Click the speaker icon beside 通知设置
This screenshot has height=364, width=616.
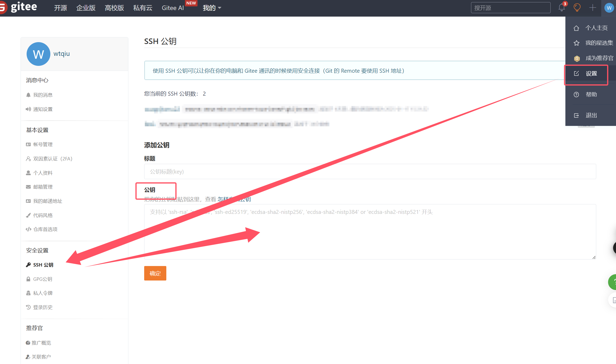[x=28, y=109]
